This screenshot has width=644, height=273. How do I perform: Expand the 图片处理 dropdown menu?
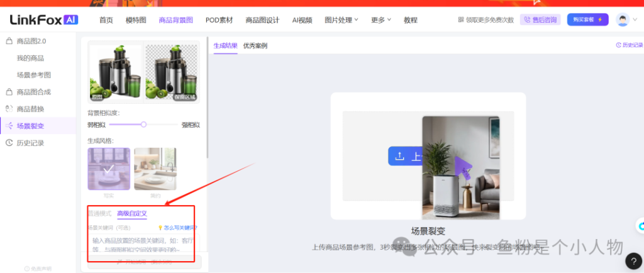point(341,19)
